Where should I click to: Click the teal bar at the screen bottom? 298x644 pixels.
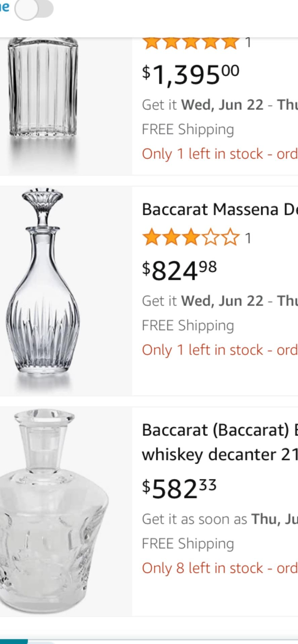[x=13, y=641]
